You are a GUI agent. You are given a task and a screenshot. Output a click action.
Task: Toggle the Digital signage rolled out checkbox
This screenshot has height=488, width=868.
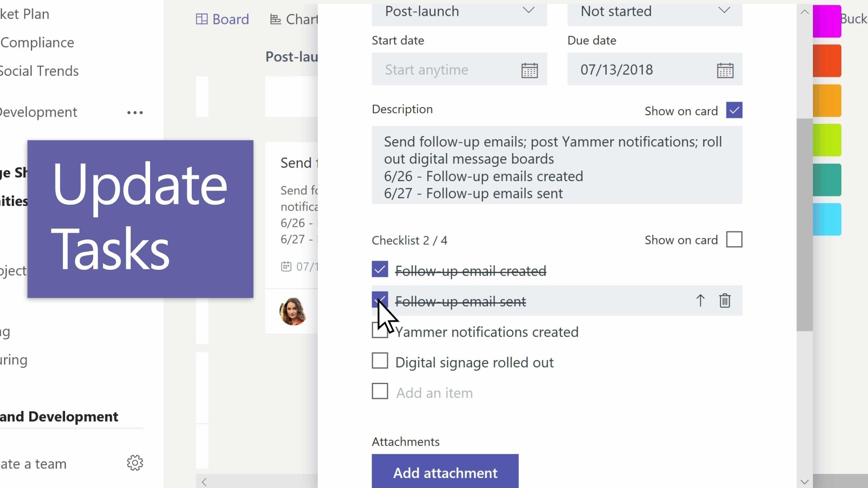pos(380,361)
